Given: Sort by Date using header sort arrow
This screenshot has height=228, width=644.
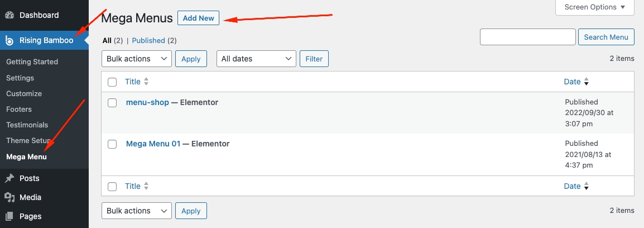Looking at the screenshot, I should [586, 82].
